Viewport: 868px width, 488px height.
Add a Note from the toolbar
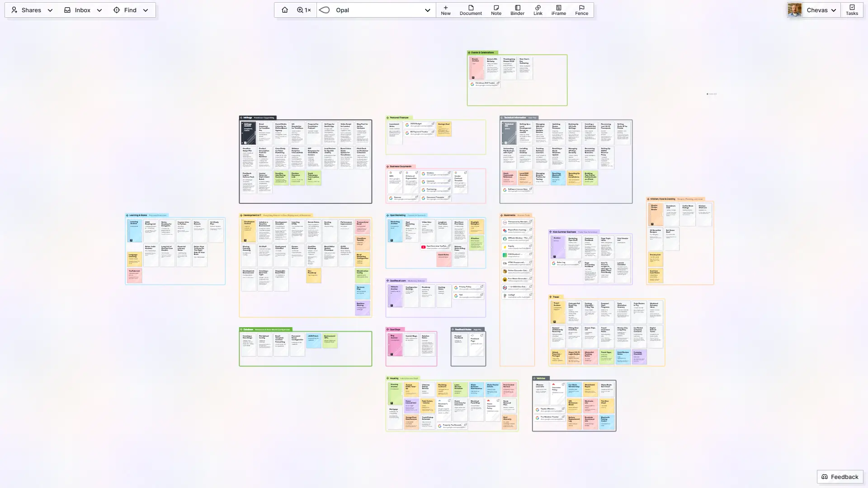coord(496,10)
